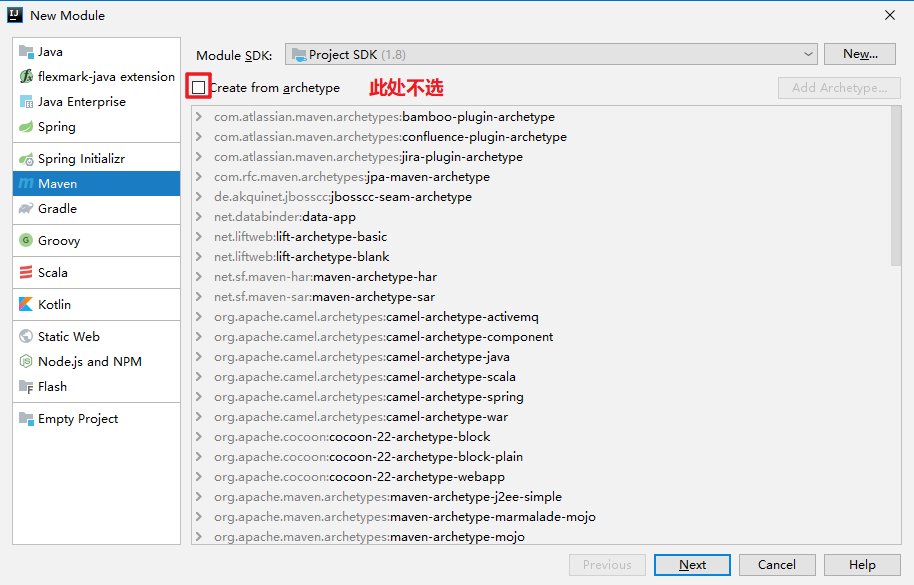This screenshot has width=914, height=585.
Task: Select cocoon-22-archetype-webapp row
Action: pos(541,477)
